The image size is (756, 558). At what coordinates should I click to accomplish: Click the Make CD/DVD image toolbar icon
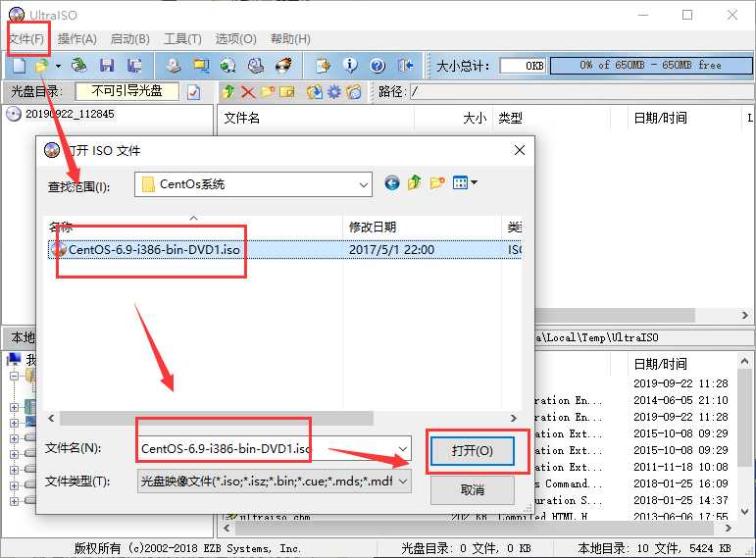[x=174, y=65]
